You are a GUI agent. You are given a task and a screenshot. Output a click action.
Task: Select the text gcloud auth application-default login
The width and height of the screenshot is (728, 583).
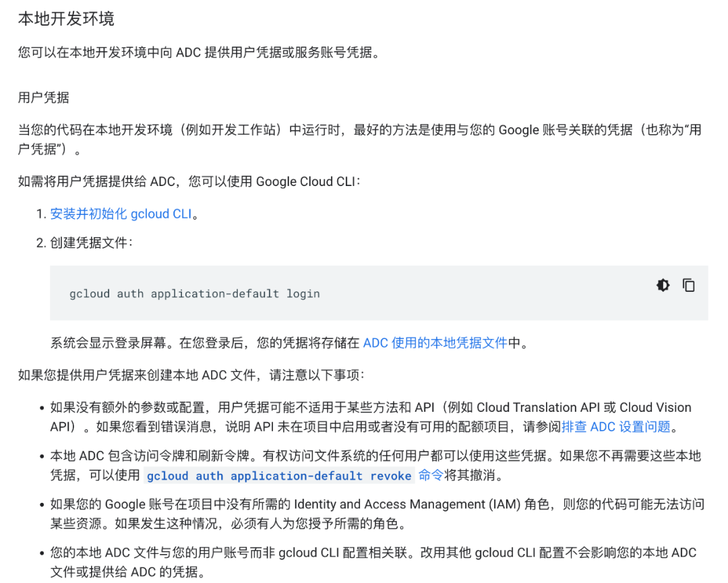click(x=194, y=293)
